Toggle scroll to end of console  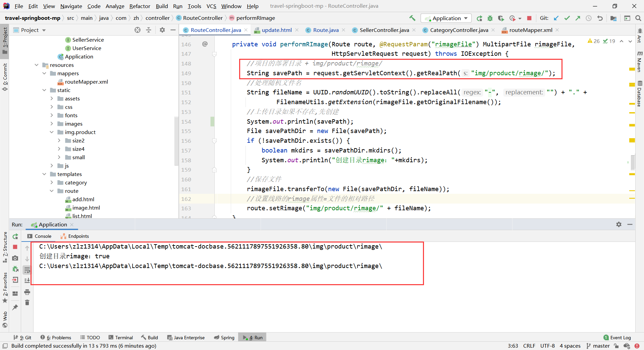pos(27,280)
